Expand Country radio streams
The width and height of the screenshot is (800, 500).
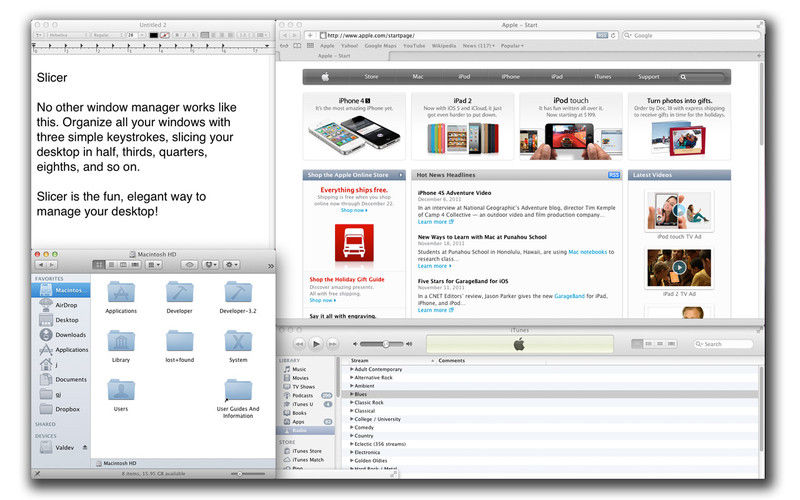(352, 436)
